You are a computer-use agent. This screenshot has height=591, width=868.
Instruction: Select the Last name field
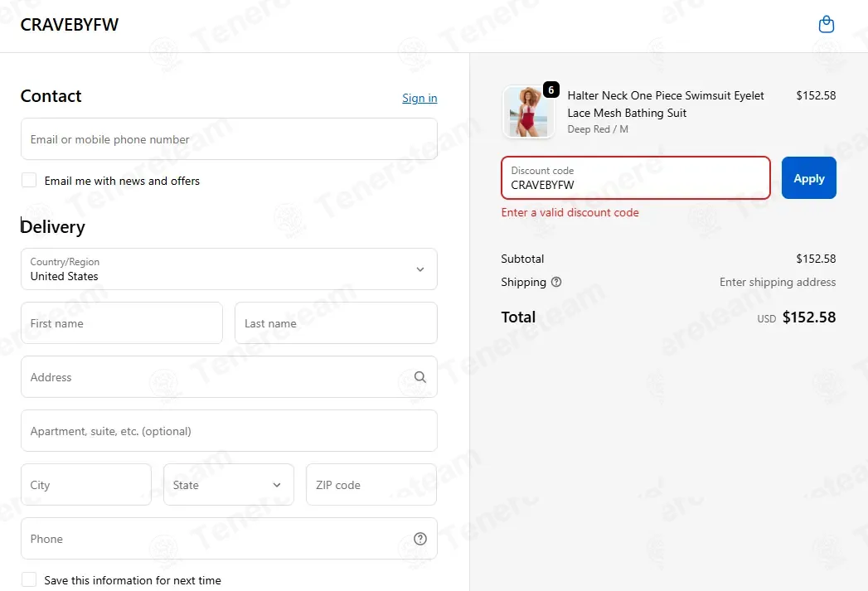336,322
